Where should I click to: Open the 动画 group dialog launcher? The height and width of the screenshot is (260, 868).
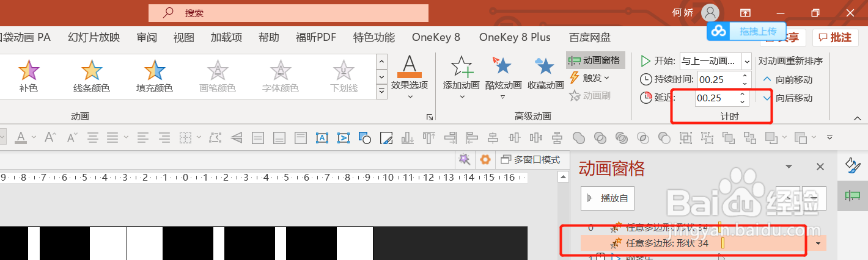(430, 117)
